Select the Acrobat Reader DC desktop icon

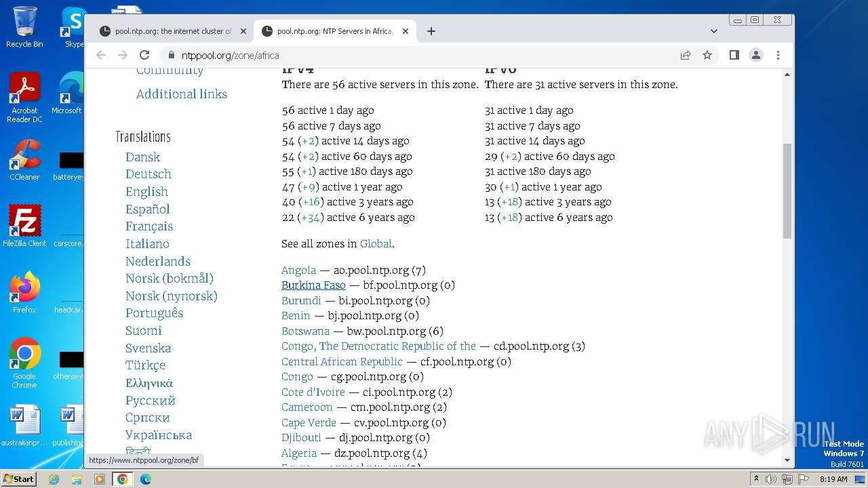[x=24, y=98]
